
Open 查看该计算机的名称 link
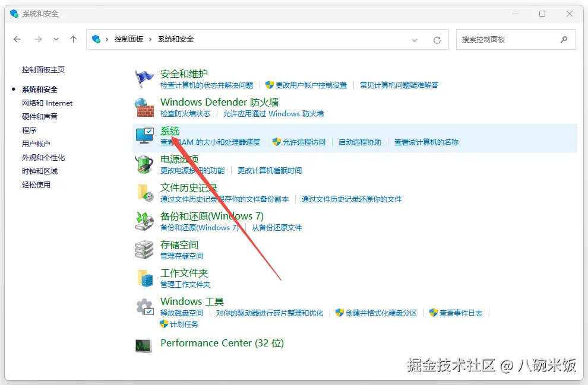pyautogui.click(x=426, y=142)
